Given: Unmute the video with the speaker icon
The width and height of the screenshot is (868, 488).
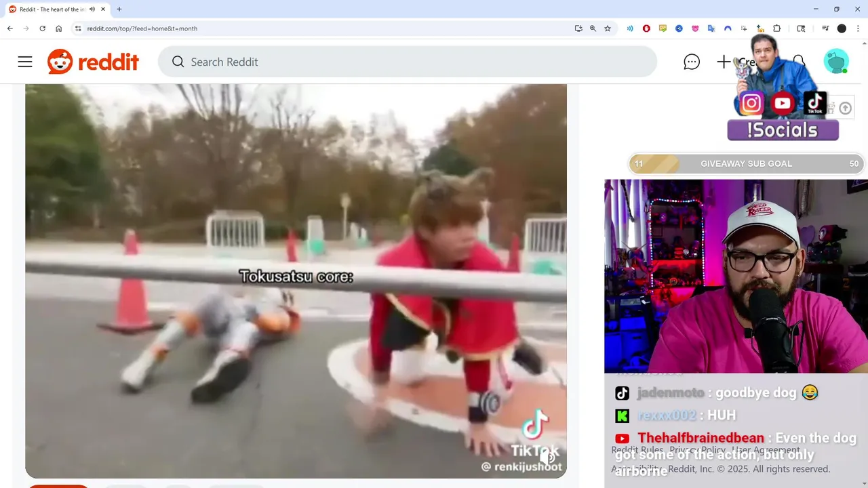Looking at the screenshot, I should (x=547, y=457).
